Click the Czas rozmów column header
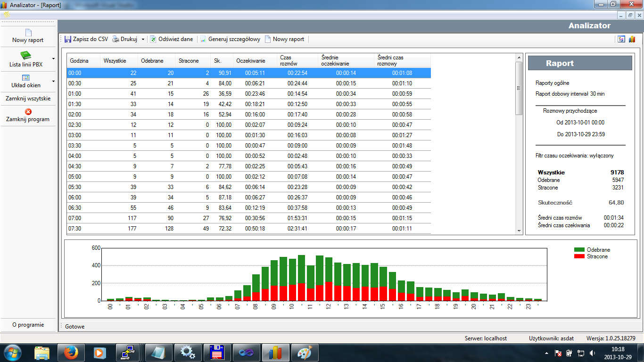This screenshot has height=362, width=644. tap(297, 61)
